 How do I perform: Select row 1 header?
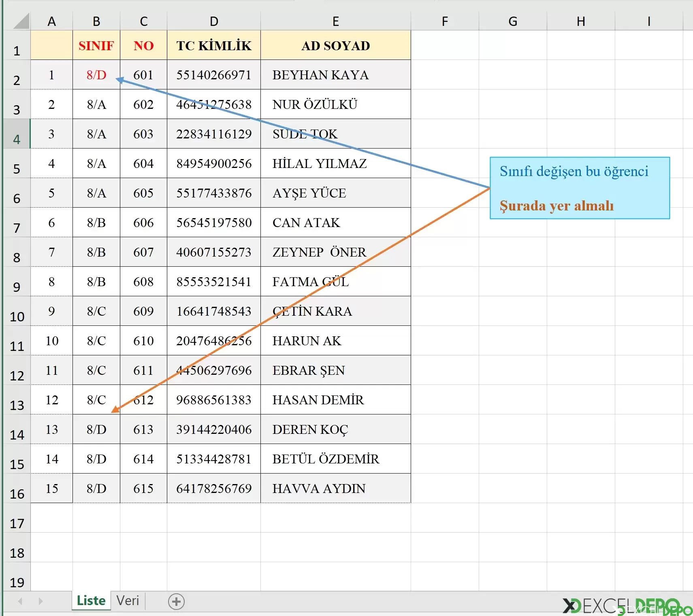[x=17, y=45]
